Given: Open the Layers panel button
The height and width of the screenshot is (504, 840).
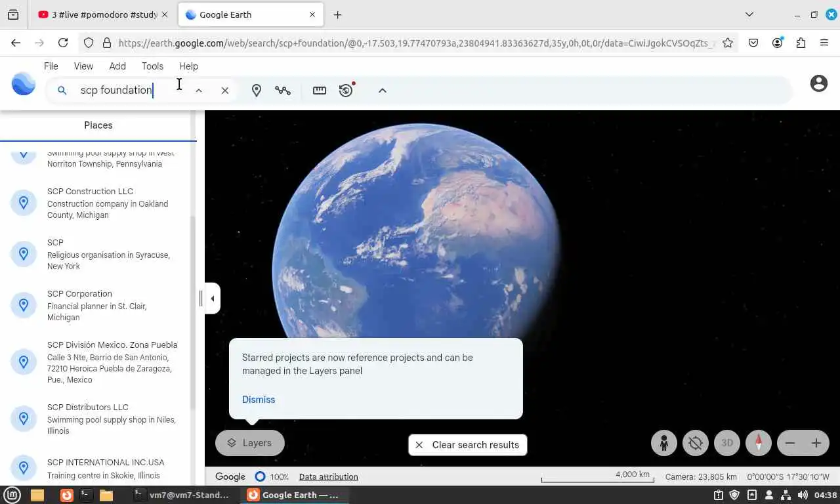Looking at the screenshot, I should 250,443.
